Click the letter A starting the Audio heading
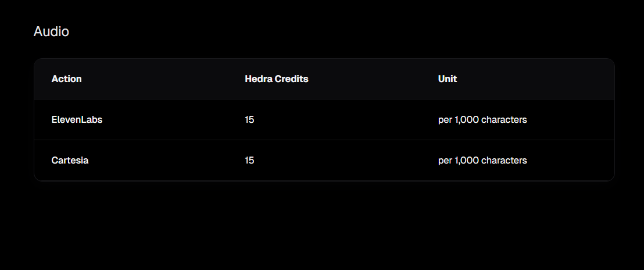644x270 pixels. [38, 31]
